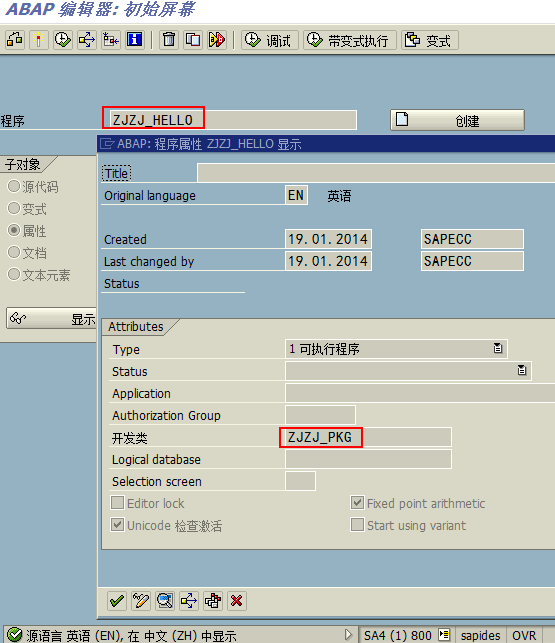
Task: Click the where-used icon in the dialog bottom bar
Action: point(189,601)
